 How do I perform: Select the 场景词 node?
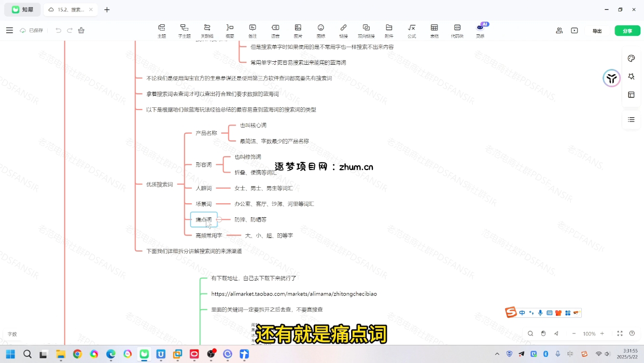pyautogui.click(x=203, y=204)
